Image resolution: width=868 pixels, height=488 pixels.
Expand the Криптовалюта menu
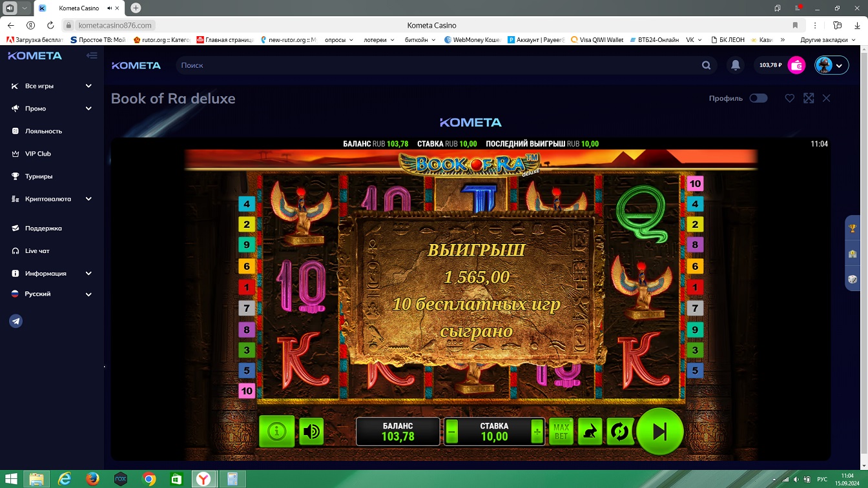point(52,199)
